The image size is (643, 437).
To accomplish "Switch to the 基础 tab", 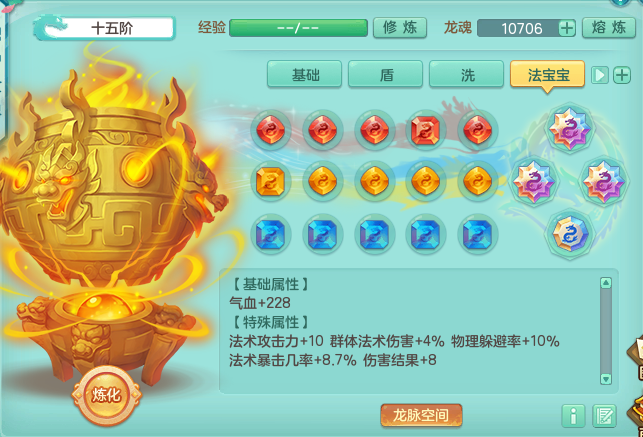I will [304, 74].
